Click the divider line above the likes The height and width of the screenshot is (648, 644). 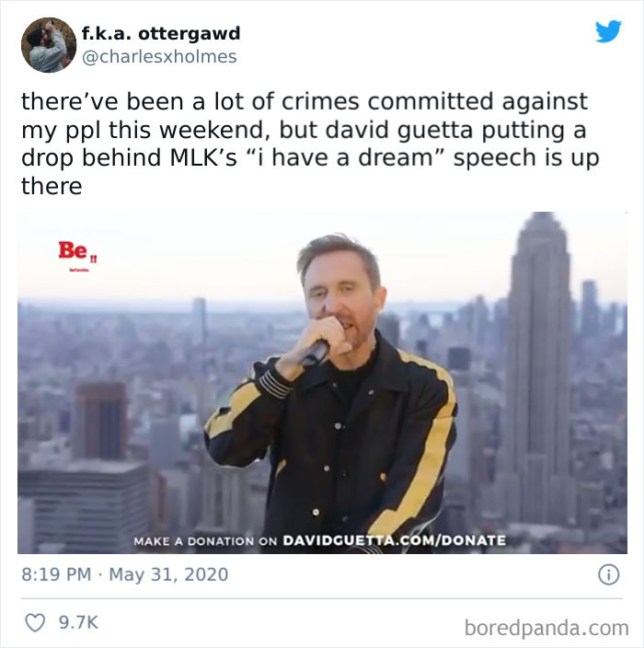(321, 598)
